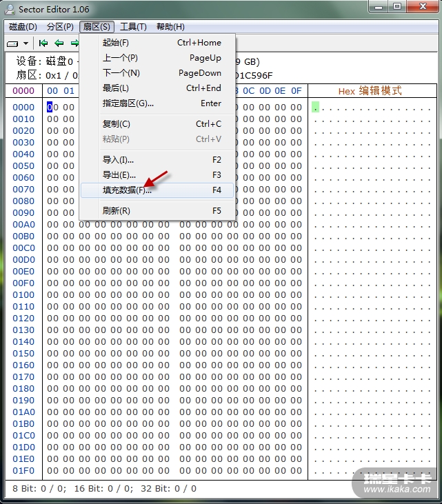442x504 pixels.
Task: Click the Hex 编辑模式 header label
Action: [370, 91]
